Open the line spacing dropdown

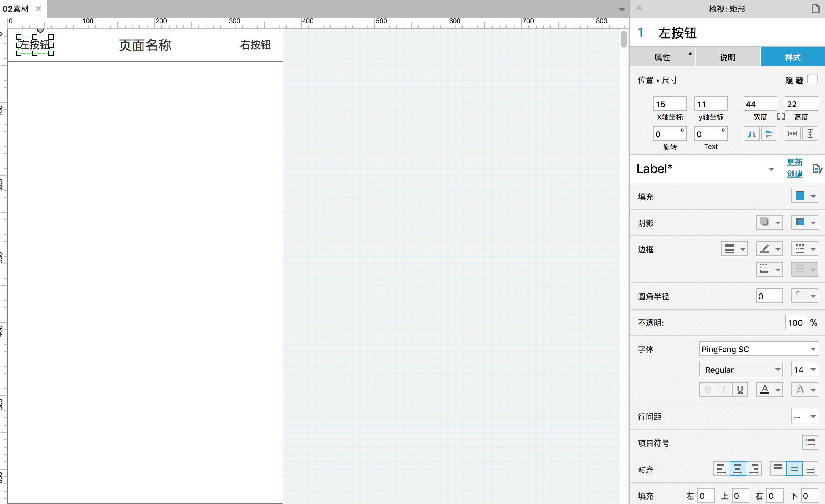(x=804, y=416)
